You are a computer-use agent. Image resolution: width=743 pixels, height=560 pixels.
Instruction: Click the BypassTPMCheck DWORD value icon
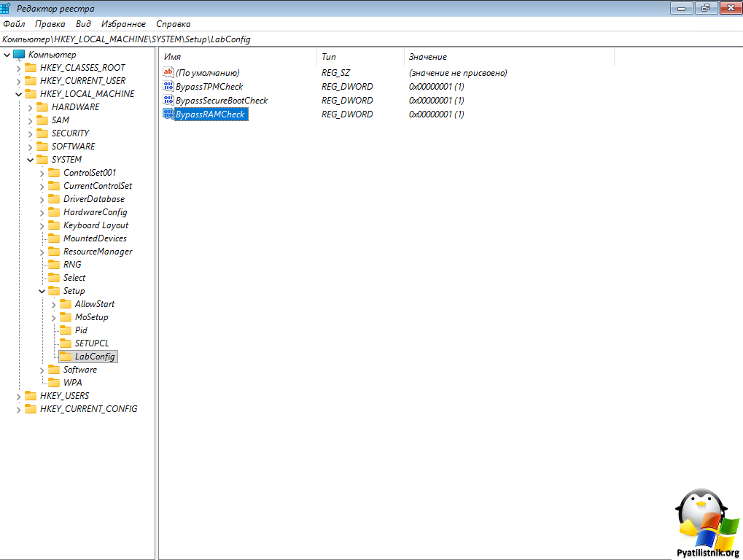tap(168, 87)
